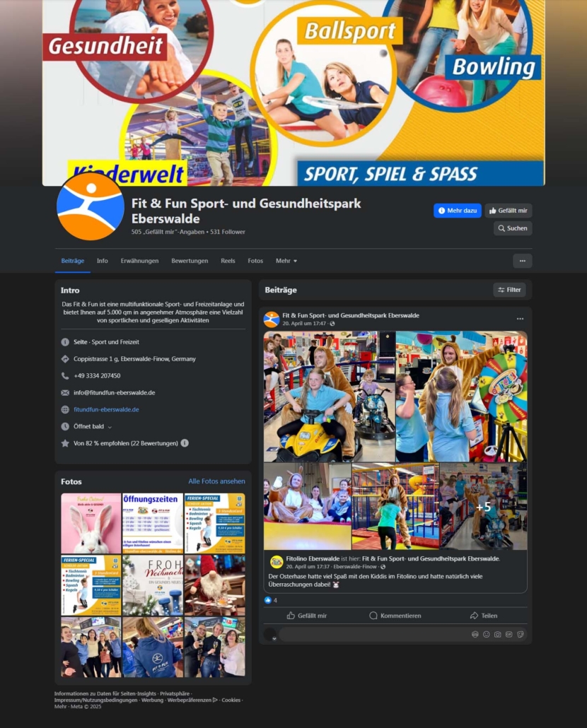Open the Cookies footer link

click(231, 700)
